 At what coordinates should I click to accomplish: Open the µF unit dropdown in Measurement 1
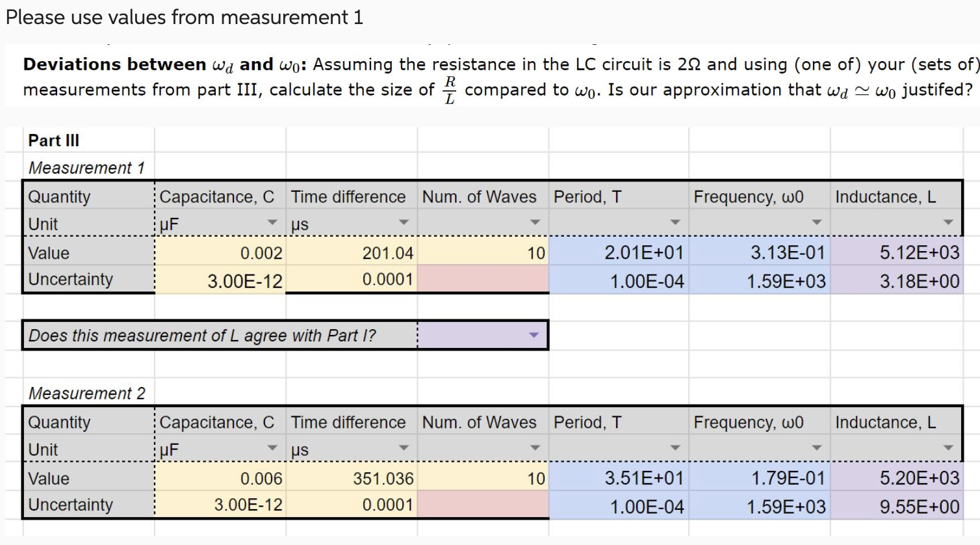[274, 223]
